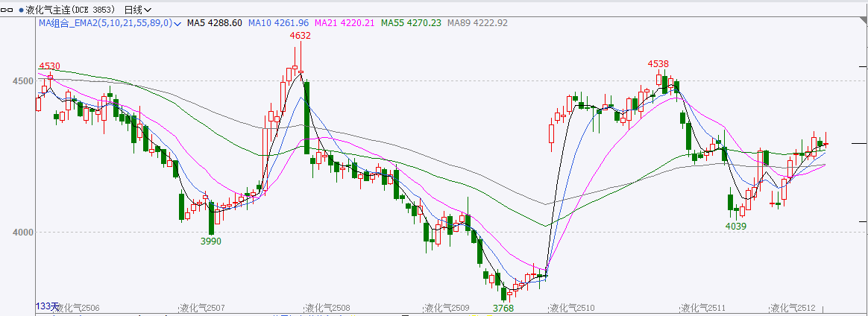Click the green MA55 4270.23 legend
Image resolution: width=868 pixels, height=316 pixels.
(411, 23)
